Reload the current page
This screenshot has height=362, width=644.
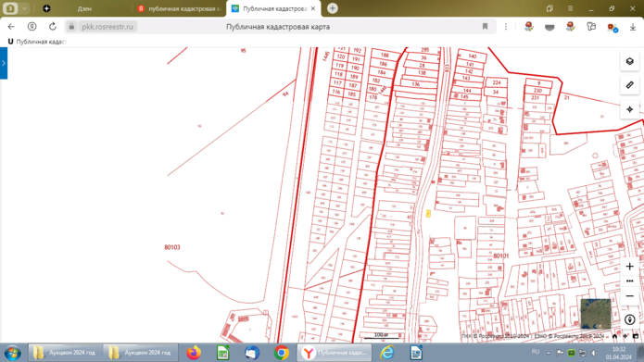(53, 27)
